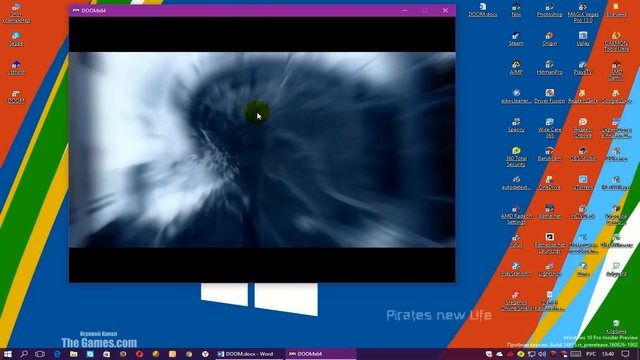
Task: Select the DOOMx64 taskbar button
Action: tap(320, 354)
